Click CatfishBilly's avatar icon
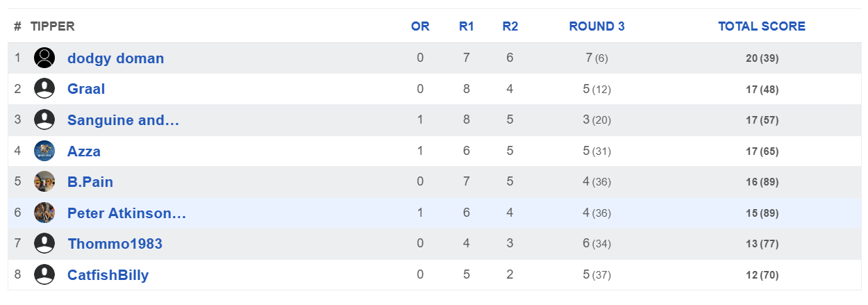 (44, 274)
